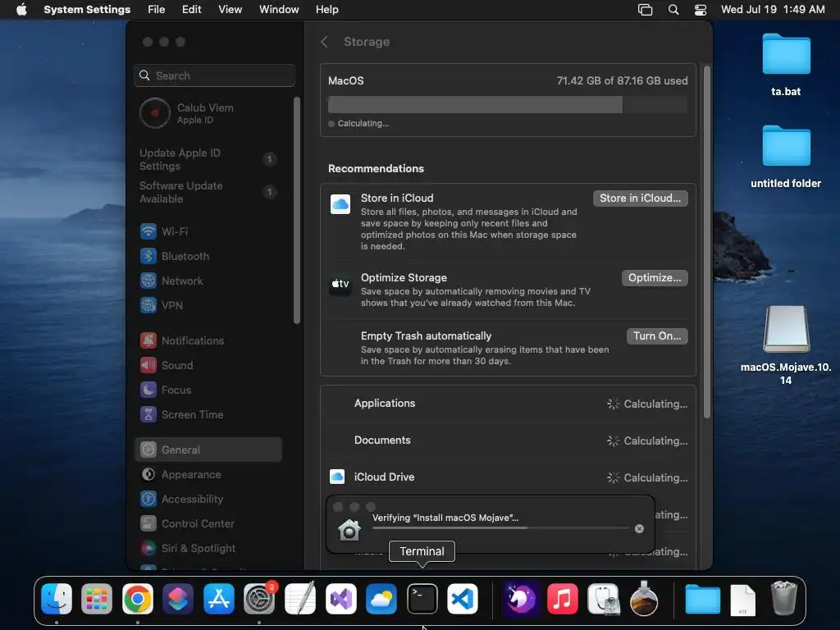This screenshot has height=630, width=840.
Task: Click System Settings icon in Dock
Action: pos(259,598)
